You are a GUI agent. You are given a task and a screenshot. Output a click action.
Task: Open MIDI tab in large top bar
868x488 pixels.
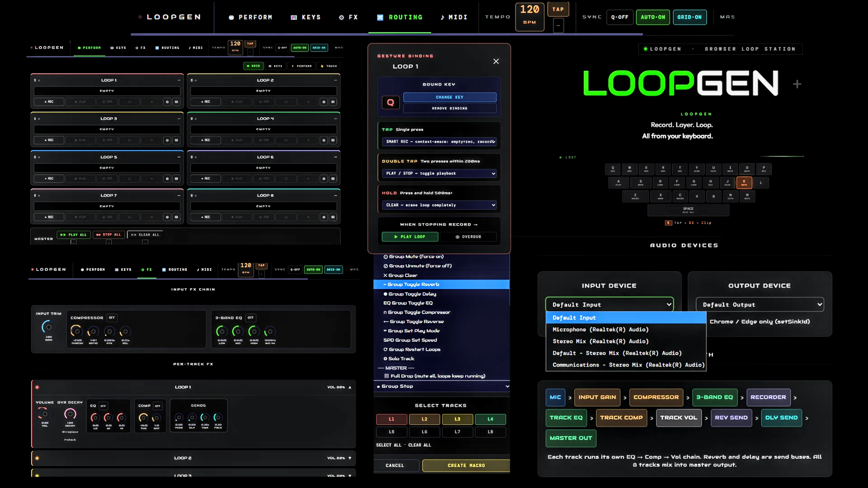pyautogui.click(x=454, y=17)
